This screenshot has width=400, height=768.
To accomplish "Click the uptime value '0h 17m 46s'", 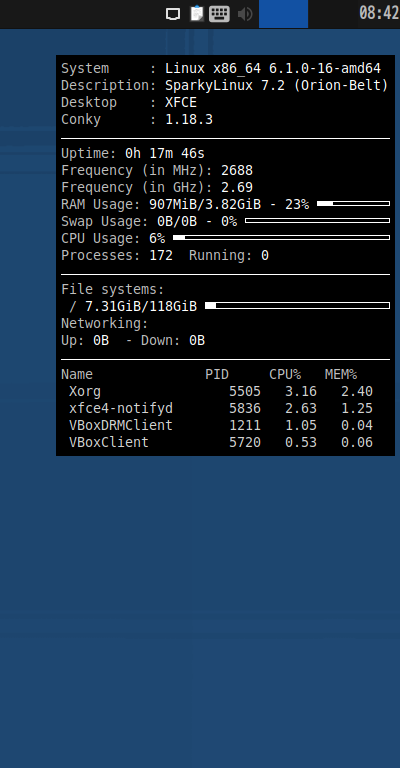I will (x=165, y=153).
